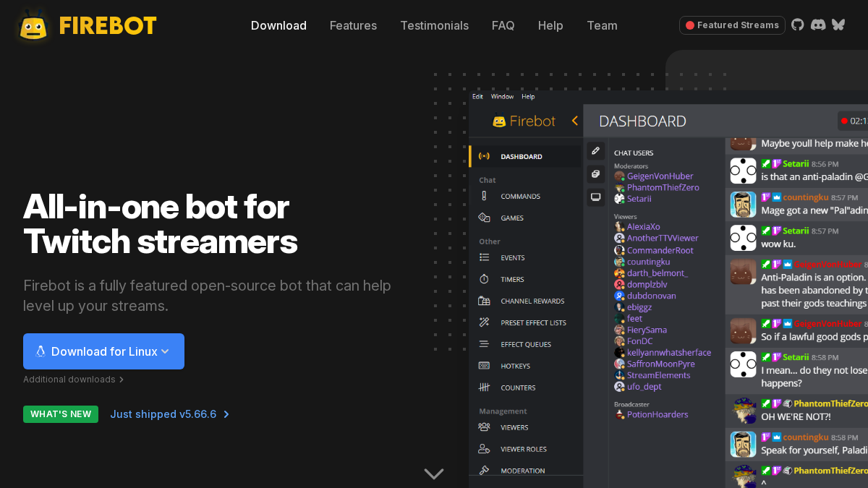Go to the Testimonials nav item
Viewport: 868px width, 488px height.
pyautogui.click(x=434, y=25)
